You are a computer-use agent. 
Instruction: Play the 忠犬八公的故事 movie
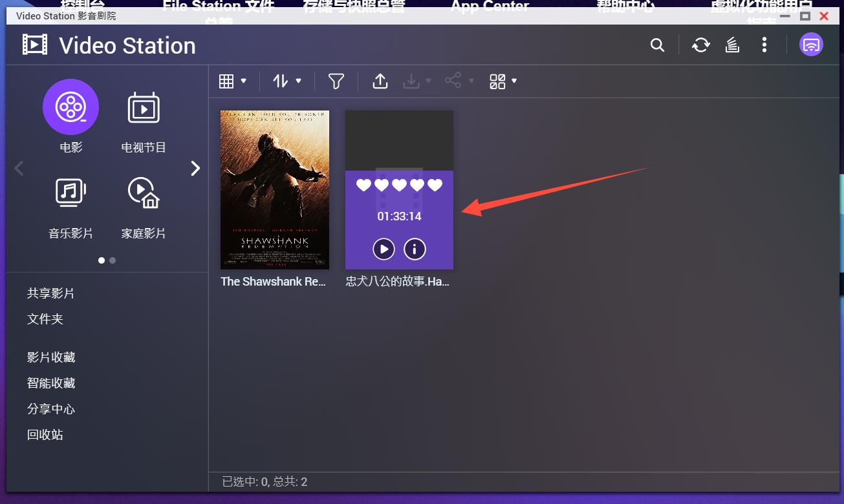click(x=384, y=249)
